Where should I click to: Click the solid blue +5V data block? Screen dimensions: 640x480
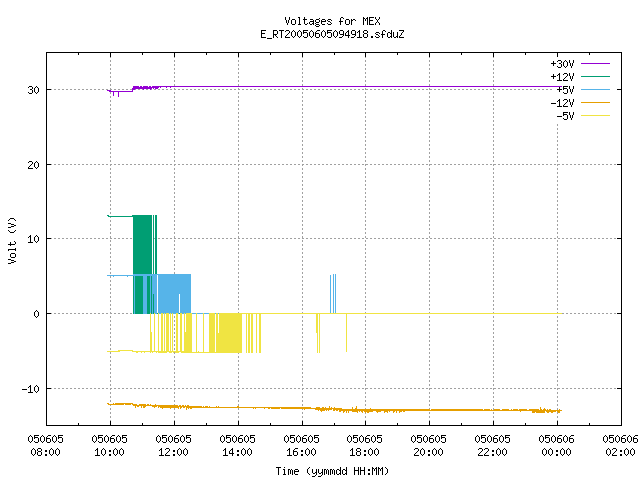pos(174,294)
